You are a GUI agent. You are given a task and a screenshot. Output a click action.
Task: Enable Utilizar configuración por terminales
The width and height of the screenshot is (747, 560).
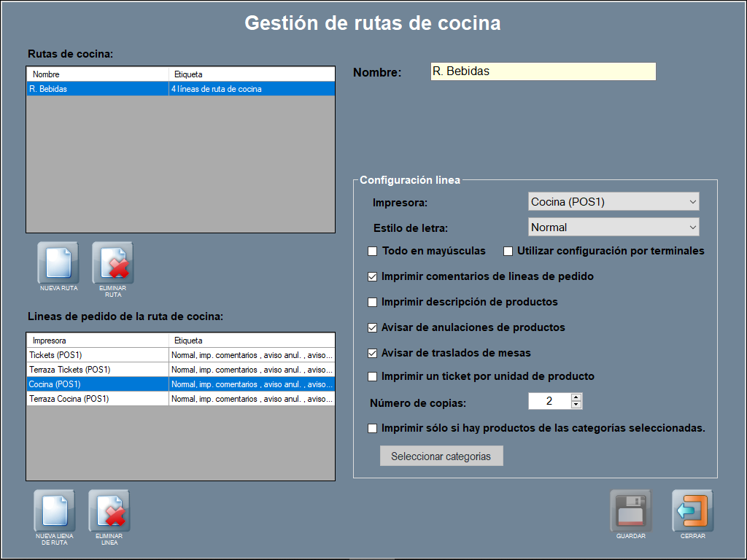[x=508, y=252]
